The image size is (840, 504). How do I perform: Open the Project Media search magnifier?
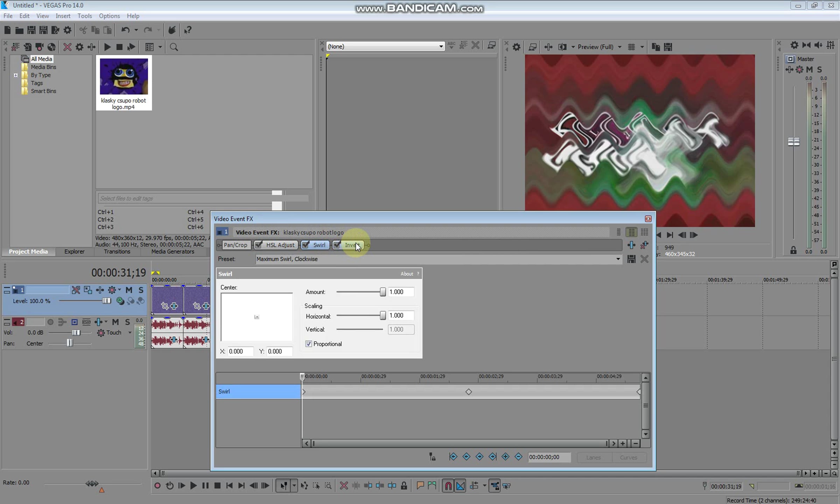[174, 47]
